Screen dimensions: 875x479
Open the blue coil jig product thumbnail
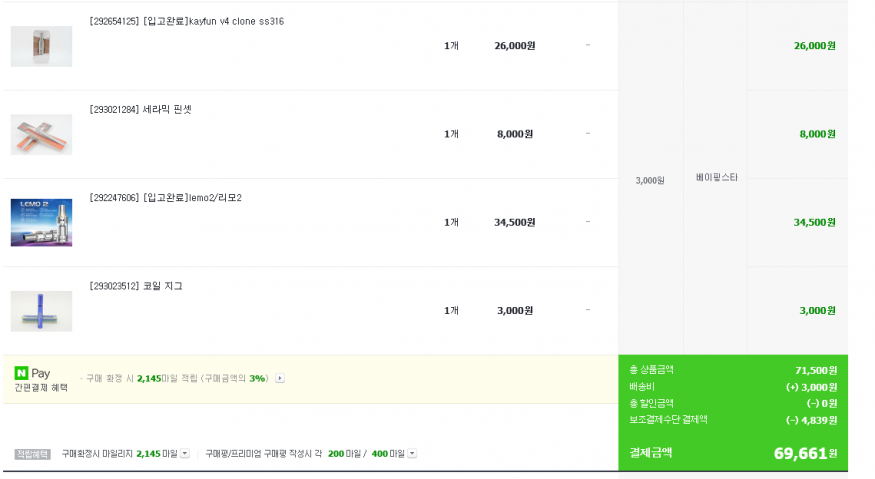click(41, 311)
